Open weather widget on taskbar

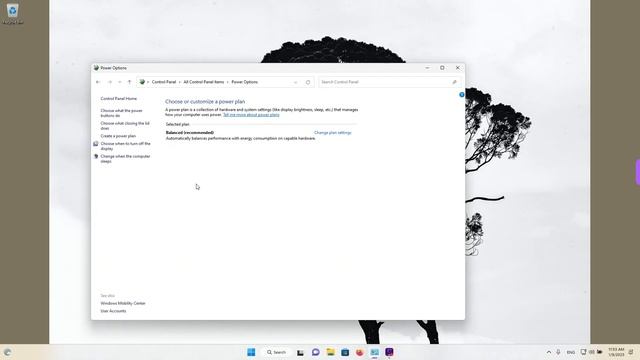[x=7, y=352]
